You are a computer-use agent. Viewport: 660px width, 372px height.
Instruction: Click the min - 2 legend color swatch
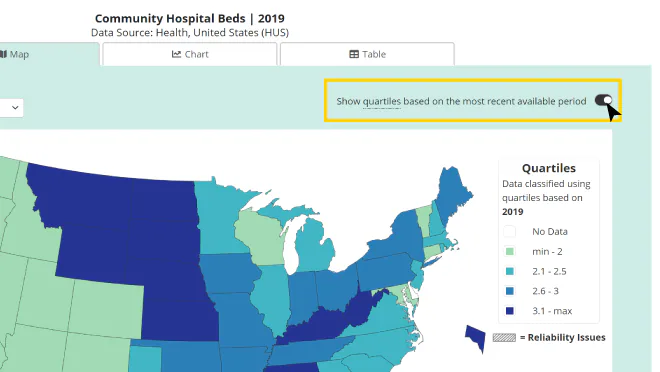[x=509, y=252]
